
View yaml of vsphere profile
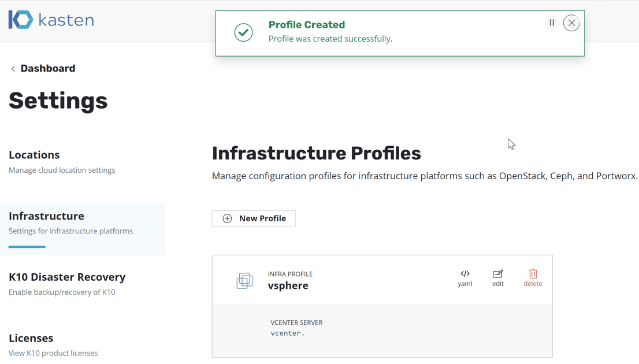tap(465, 278)
